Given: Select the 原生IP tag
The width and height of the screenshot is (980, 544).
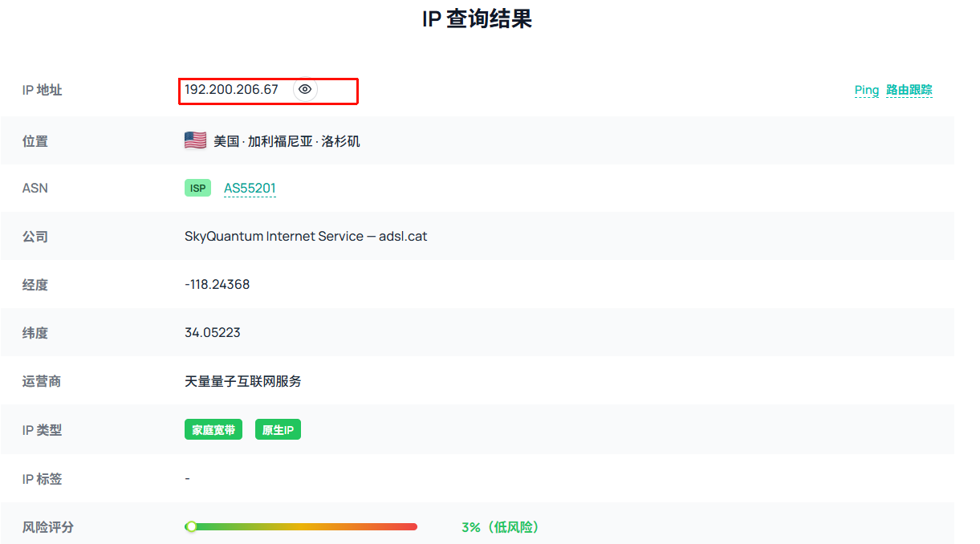Looking at the screenshot, I should [278, 430].
